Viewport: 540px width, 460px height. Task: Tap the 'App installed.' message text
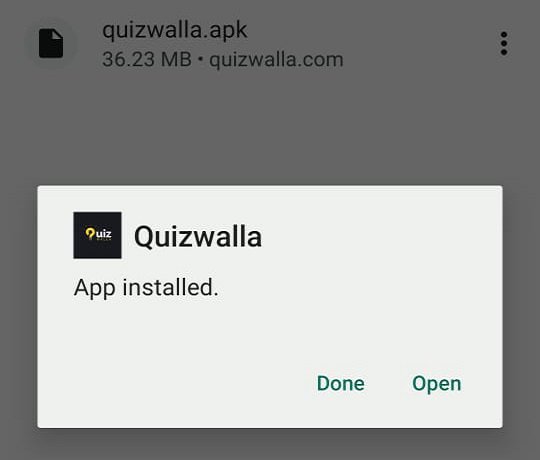click(146, 288)
